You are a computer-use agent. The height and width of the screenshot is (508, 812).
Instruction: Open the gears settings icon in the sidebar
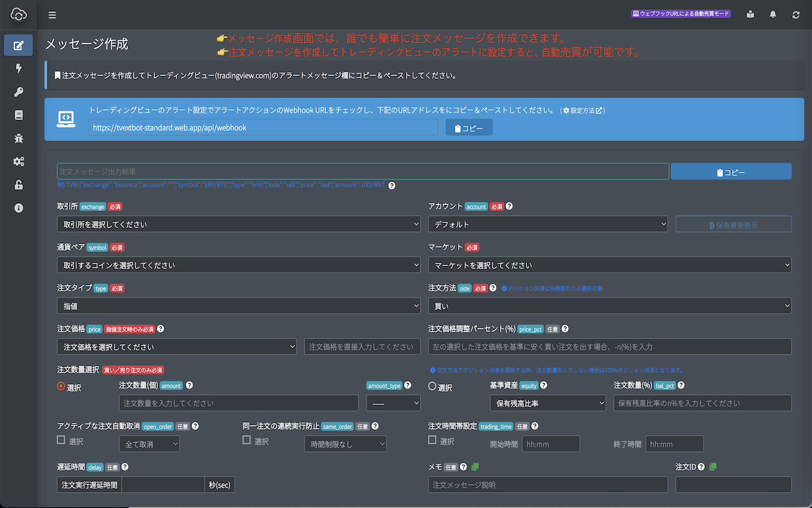tap(18, 161)
